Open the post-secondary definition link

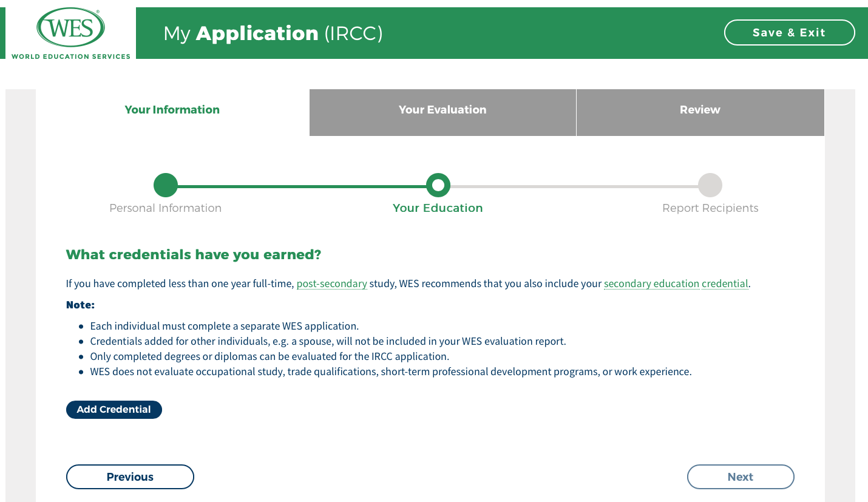click(x=331, y=283)
